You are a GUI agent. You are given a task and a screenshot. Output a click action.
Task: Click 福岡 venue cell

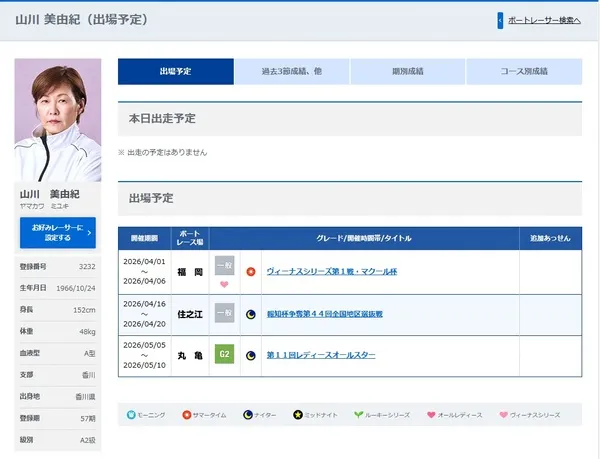[x=190, y=272]
